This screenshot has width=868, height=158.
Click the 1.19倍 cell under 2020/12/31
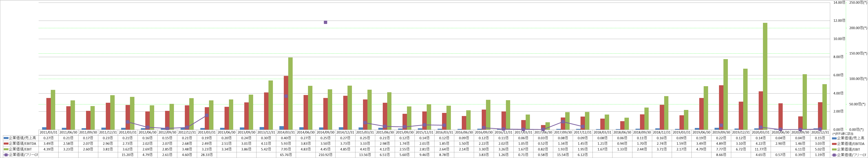(x=820, y=155)
